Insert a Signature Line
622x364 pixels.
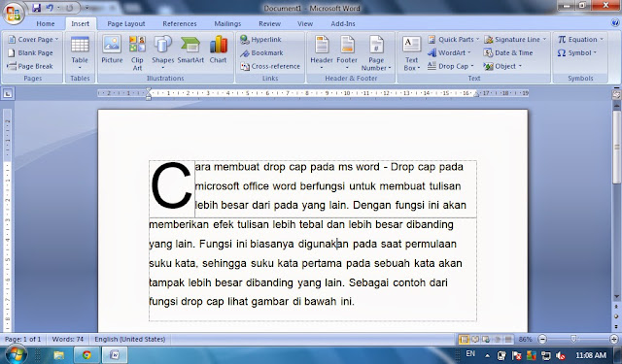(x=515, y=39)
